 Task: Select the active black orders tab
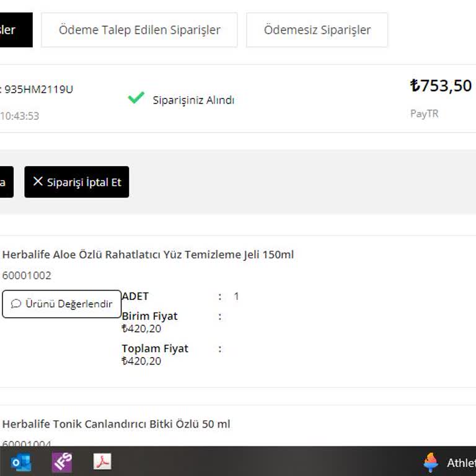(x=16, y=30)
